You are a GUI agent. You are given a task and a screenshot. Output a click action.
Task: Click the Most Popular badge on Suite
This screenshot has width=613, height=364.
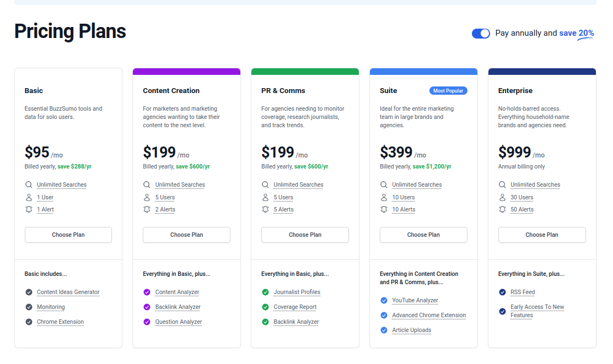[448, 91]
